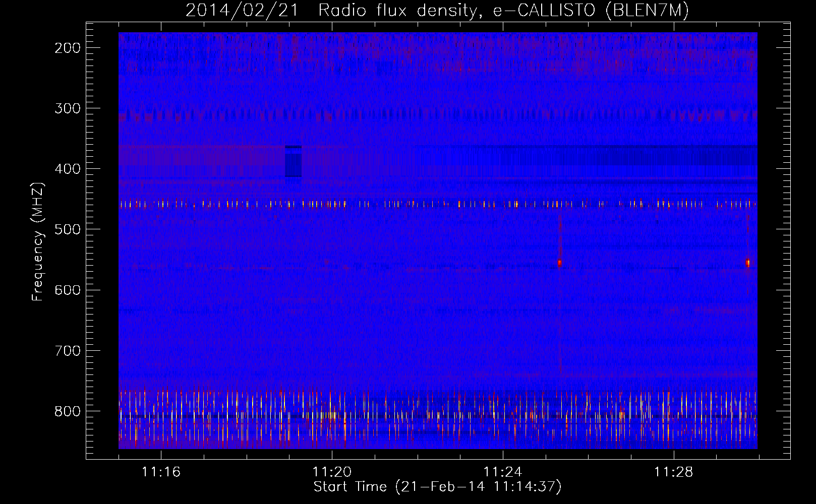Click the 400 frequency tick label

point(68,169)
